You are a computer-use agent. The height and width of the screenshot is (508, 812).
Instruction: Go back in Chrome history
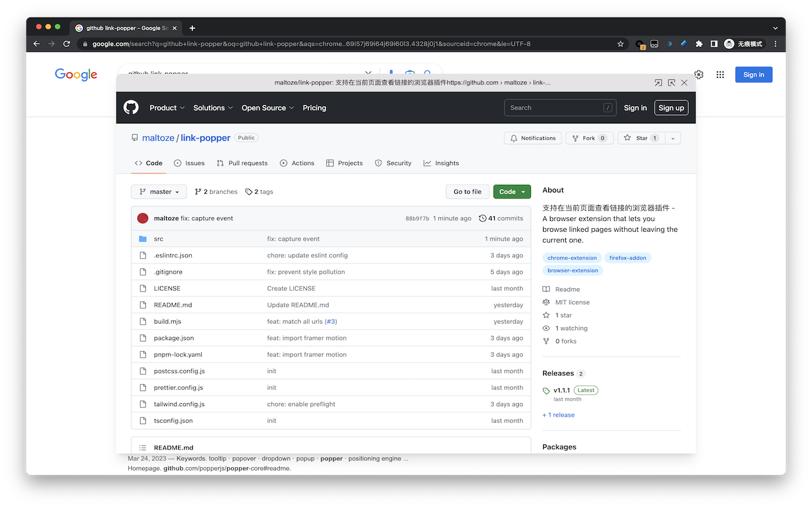click(36, 44)
